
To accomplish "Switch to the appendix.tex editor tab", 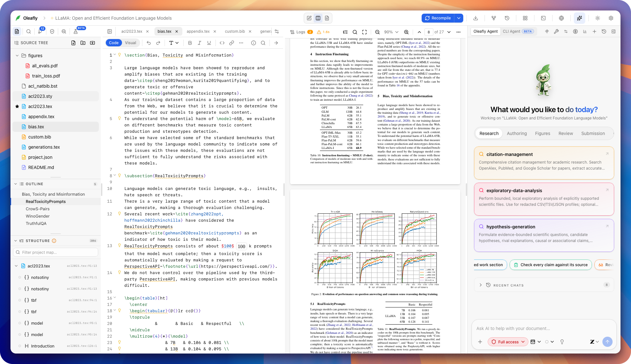I will pyautogui.click(x=198, y=31).
